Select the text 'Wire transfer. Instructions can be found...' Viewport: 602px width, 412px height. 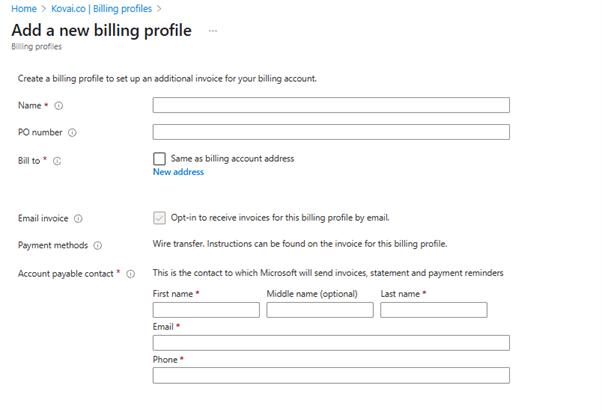click(300, 244)
